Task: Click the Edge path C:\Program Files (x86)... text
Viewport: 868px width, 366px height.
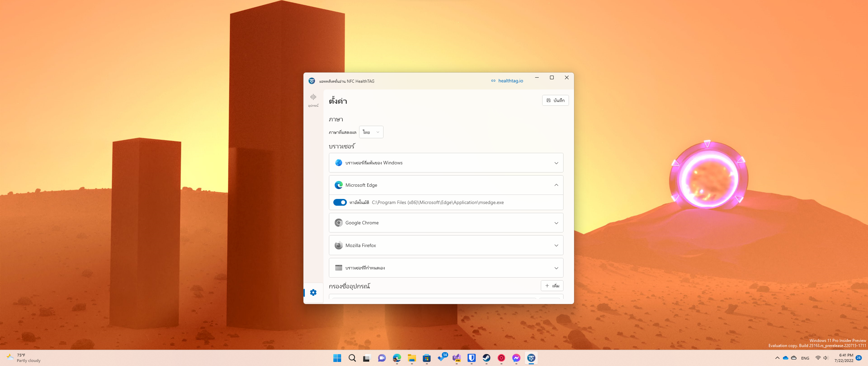Action: 438,202
